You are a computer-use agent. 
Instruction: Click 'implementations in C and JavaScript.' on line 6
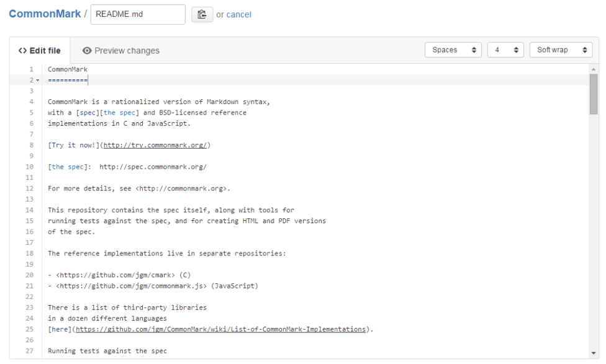[119, 123]
